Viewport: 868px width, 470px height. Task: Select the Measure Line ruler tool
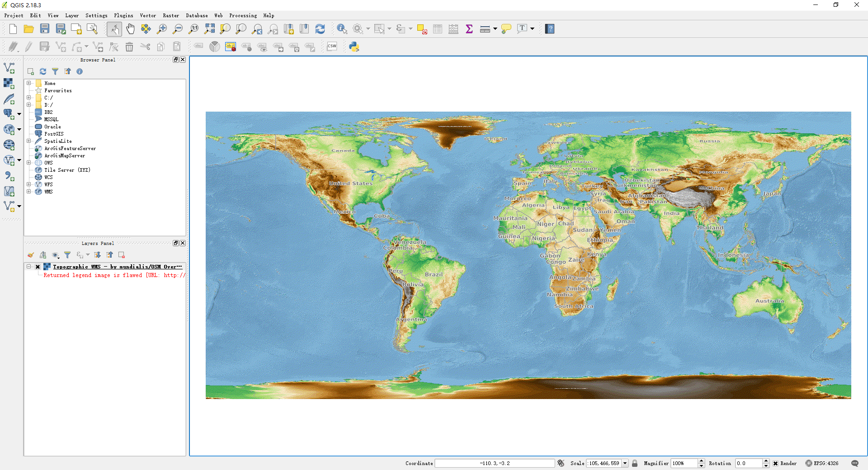(x=485, y=29)
